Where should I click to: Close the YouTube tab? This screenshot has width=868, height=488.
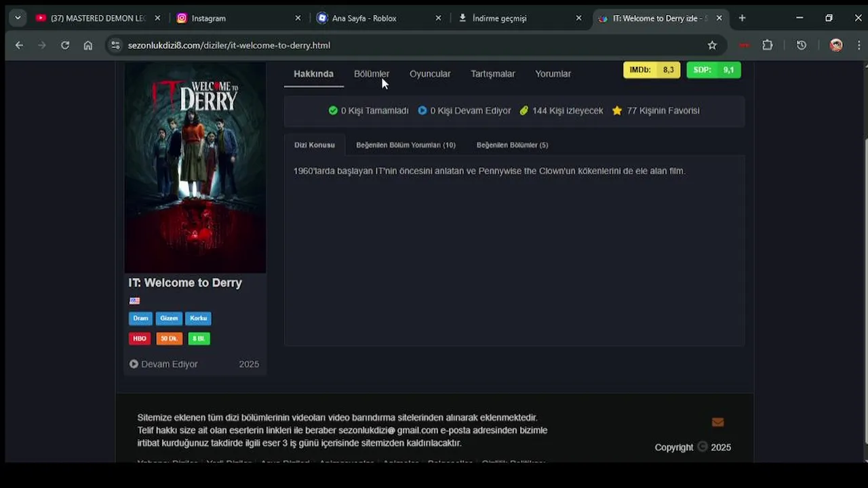pos(157,18)
